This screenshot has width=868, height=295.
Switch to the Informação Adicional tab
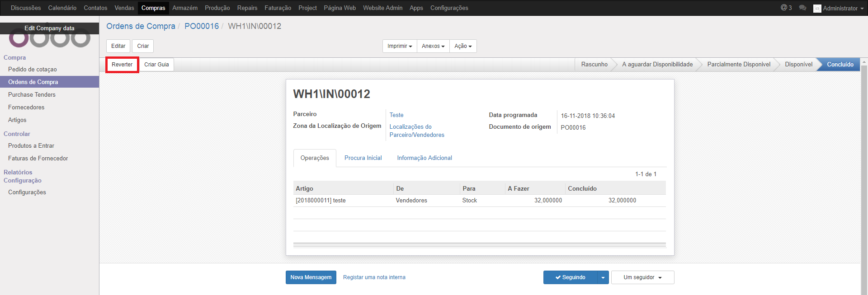pyautogui.click(x=425, y=158)
